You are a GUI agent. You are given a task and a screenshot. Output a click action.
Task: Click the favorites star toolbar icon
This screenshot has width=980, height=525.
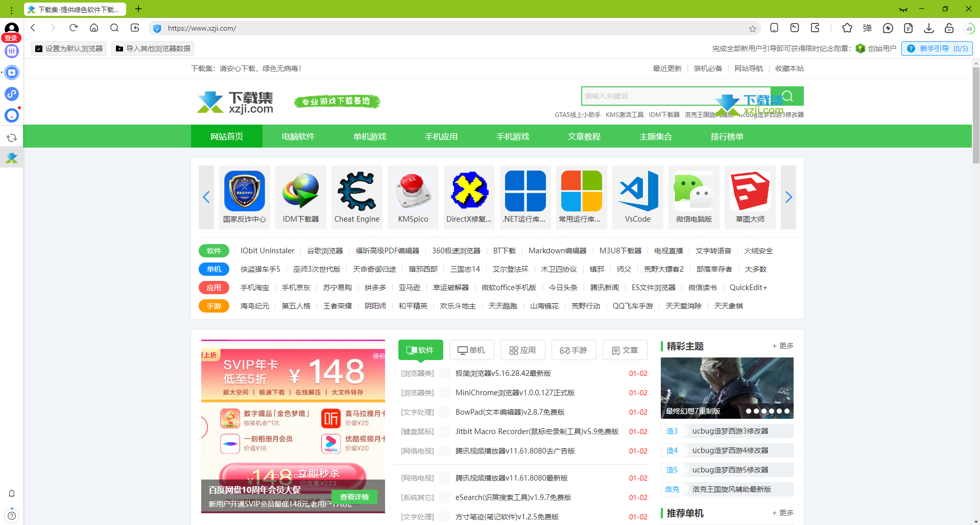point(847,28)
